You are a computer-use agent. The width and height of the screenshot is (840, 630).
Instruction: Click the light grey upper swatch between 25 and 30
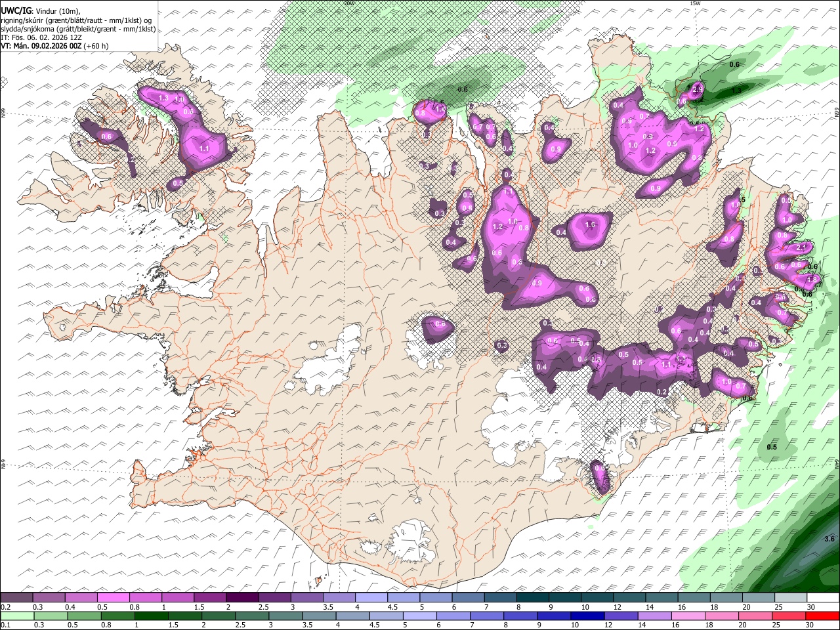790,597
